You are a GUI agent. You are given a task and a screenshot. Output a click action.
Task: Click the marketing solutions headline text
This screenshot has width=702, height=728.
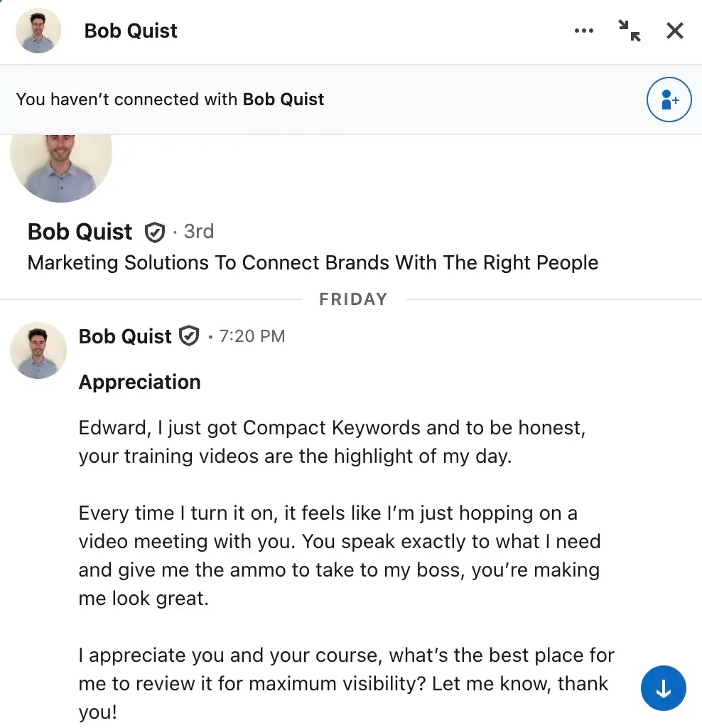click(313, 262)
